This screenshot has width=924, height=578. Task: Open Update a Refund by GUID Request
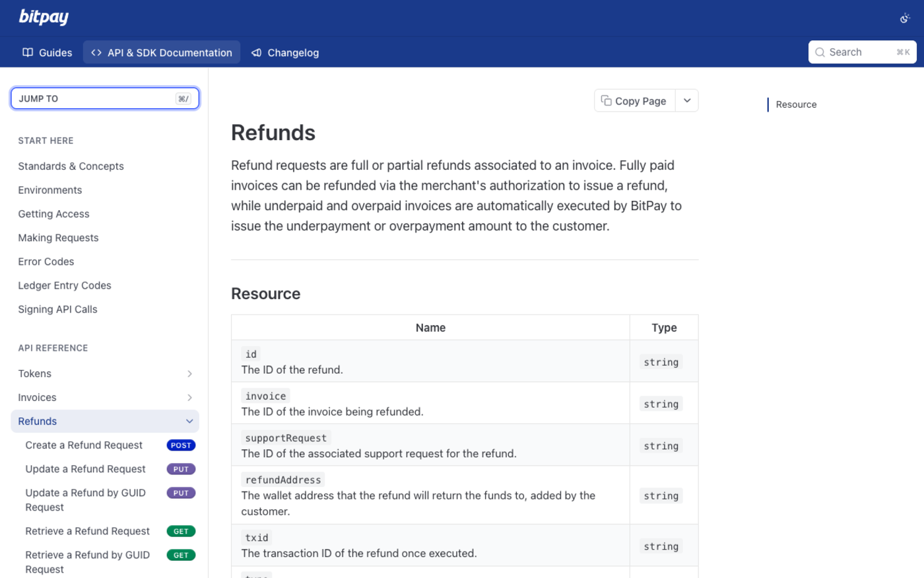tap(86, 500)
